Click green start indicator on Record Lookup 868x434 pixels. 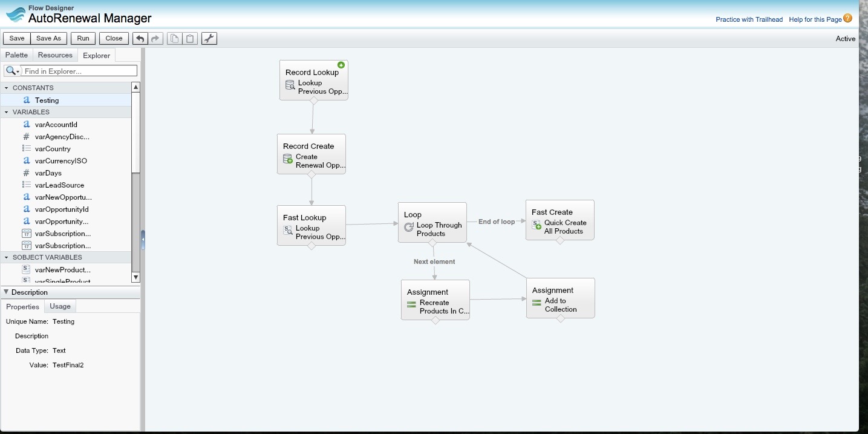point(341,65)
